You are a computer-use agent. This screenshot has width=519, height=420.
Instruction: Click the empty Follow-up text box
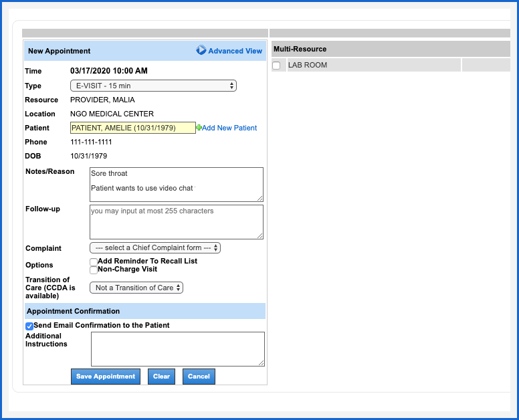point(177,221)
